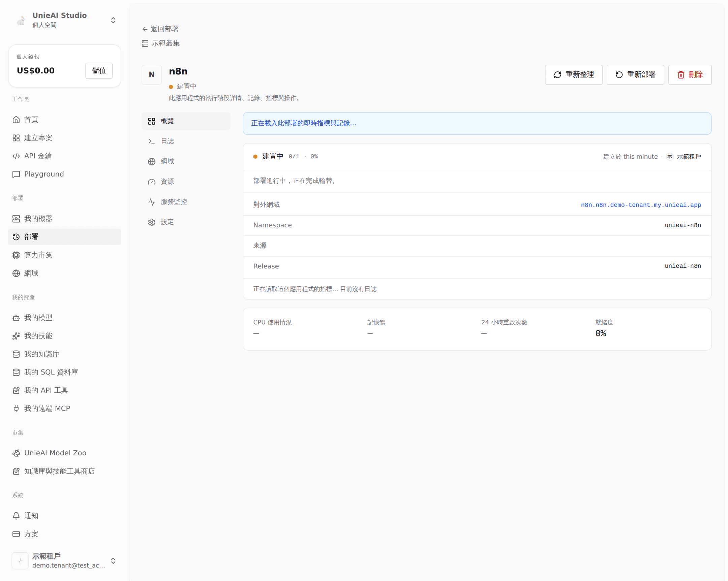The image size is (728, 581).
Task: Switch to the 日誌 logs tab
Action: point(186,141)
